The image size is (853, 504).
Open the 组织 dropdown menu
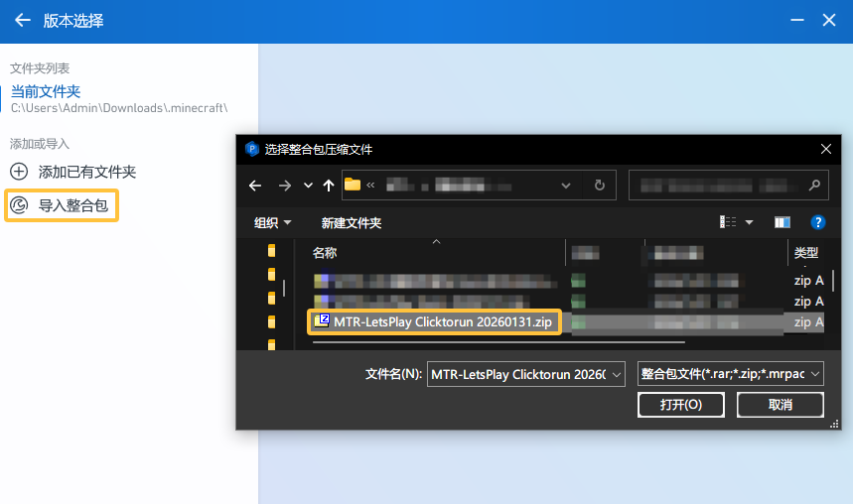pos(273,223)
